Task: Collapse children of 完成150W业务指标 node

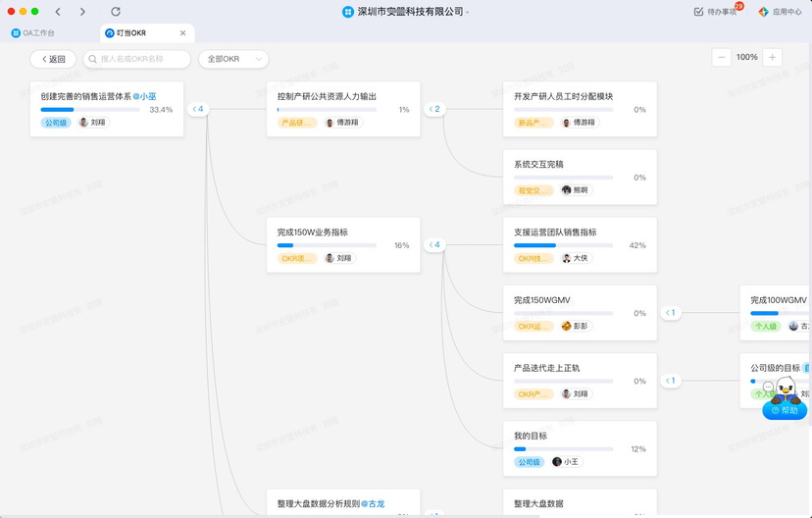Action: coord(433,245)
